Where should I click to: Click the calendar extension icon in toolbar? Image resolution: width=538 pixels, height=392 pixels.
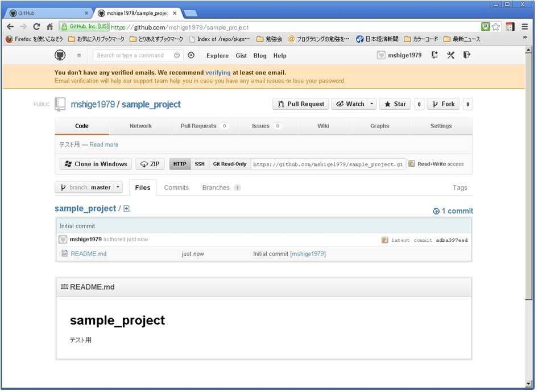pyautogui.click(x=511, y=27)
